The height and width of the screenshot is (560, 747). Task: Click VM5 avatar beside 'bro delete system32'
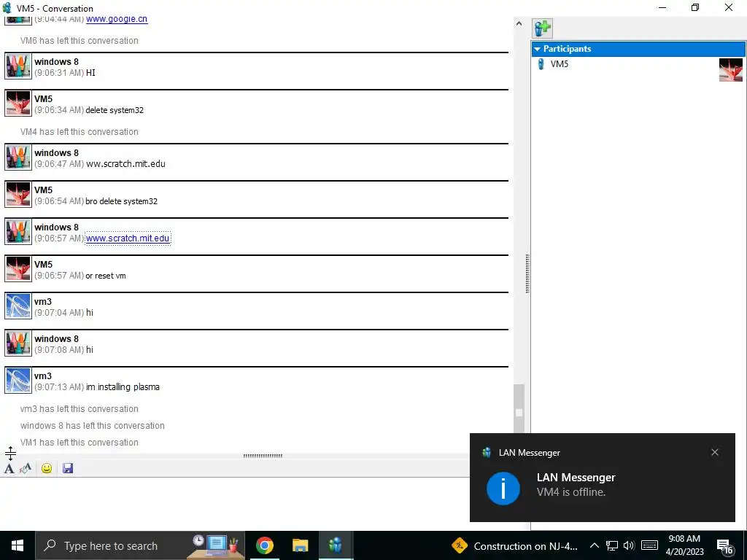pyautogui.click(x=18, y=194)
